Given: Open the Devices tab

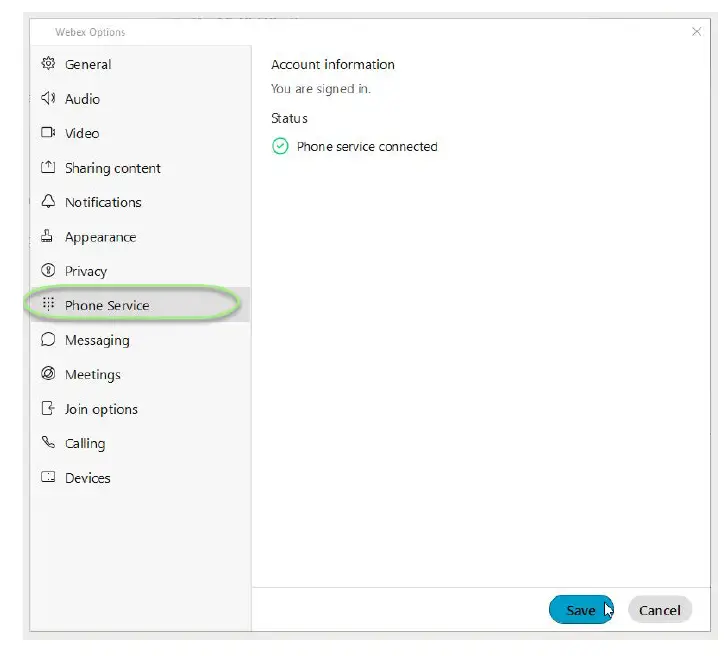Looking at the screenshot, I should (x=141, y=478).
